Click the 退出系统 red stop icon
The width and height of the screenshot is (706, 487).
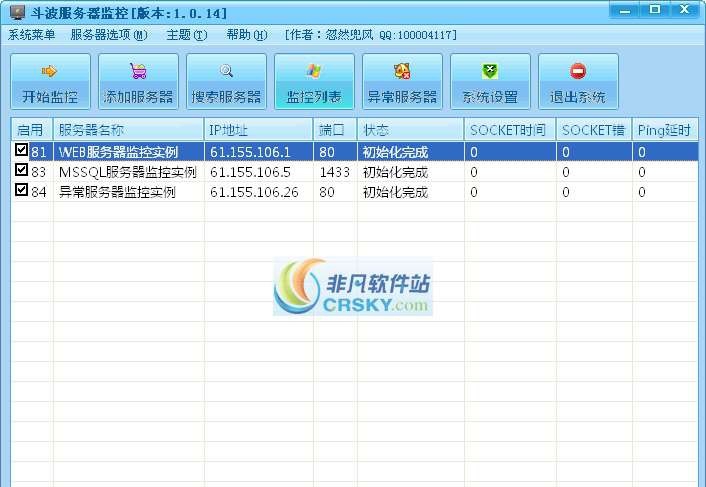(x=578, y=71)
